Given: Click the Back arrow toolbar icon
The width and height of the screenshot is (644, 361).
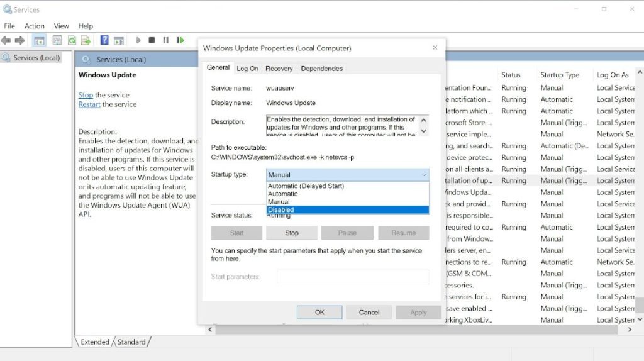Looking at the screenshot, I should tap(6, 40).
